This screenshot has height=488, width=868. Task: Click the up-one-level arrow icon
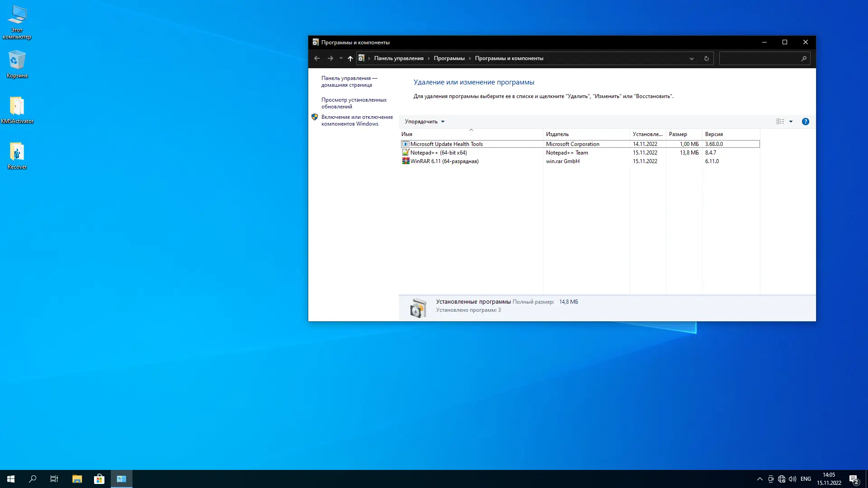pos(350,58)
